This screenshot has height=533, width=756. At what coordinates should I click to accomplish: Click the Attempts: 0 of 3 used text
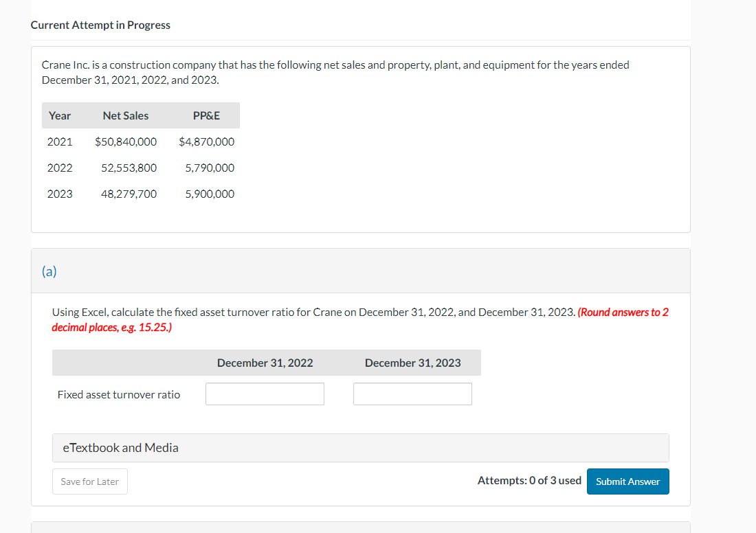(x=529, y=481)
